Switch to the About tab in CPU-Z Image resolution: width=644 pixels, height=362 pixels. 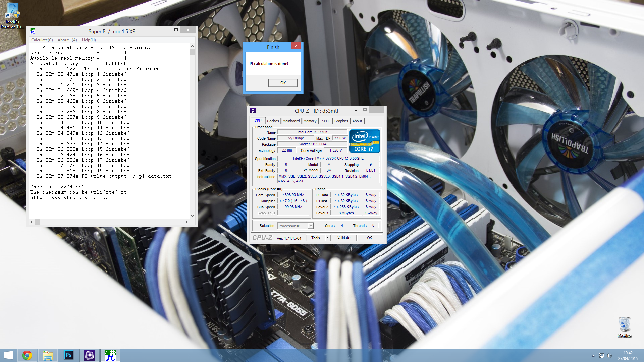(x=357, y=121)
